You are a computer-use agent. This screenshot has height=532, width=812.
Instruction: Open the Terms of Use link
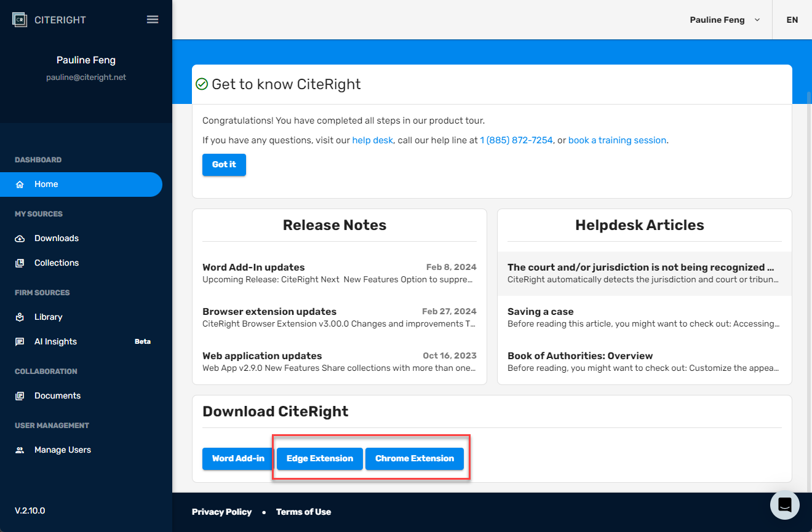(x=303, y=512)
